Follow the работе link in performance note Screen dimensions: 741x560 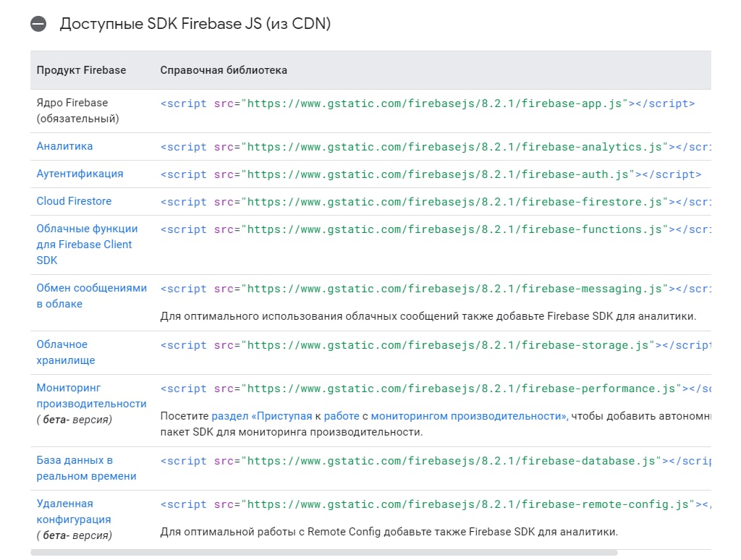(342, 416)
